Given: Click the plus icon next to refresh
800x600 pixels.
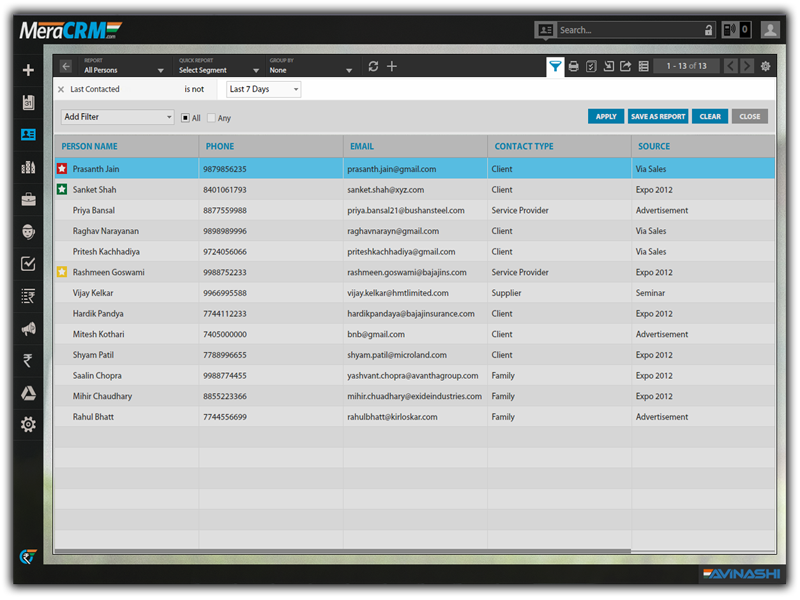Looking at the screenshot, I should [392, 66].
